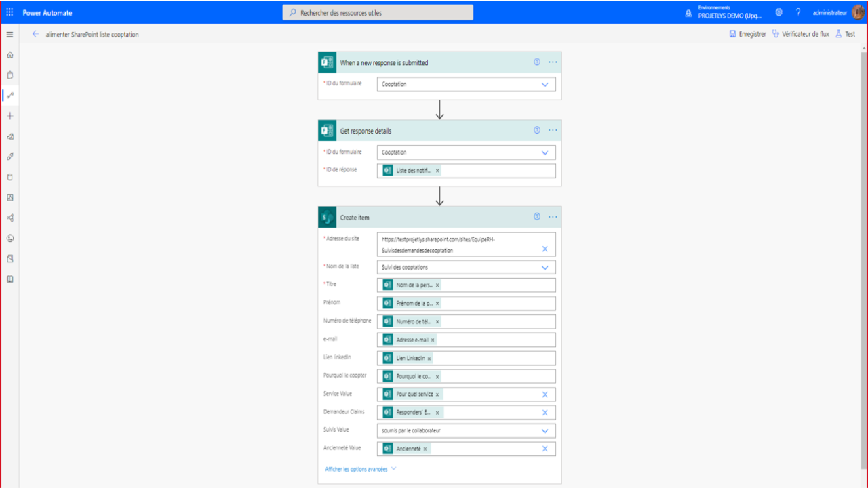Show help for When a new response is submitted
Viewport: 868px width, 488px height.
537,62
